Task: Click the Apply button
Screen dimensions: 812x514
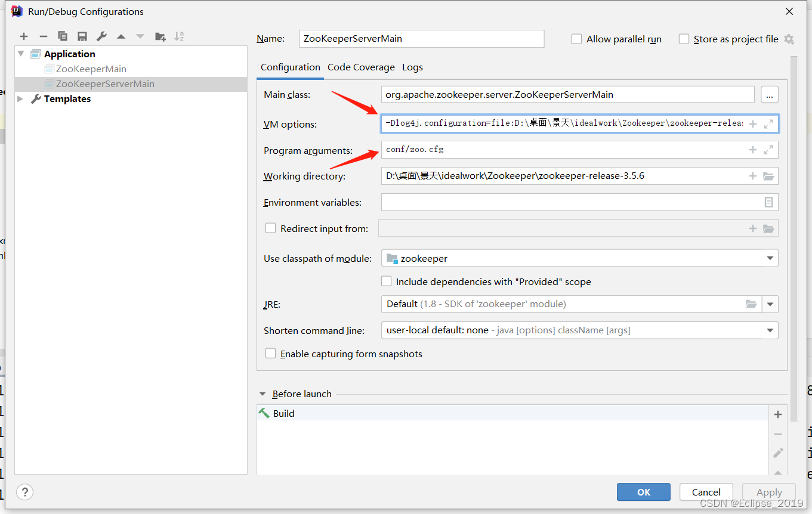Action: coord(769,492)
